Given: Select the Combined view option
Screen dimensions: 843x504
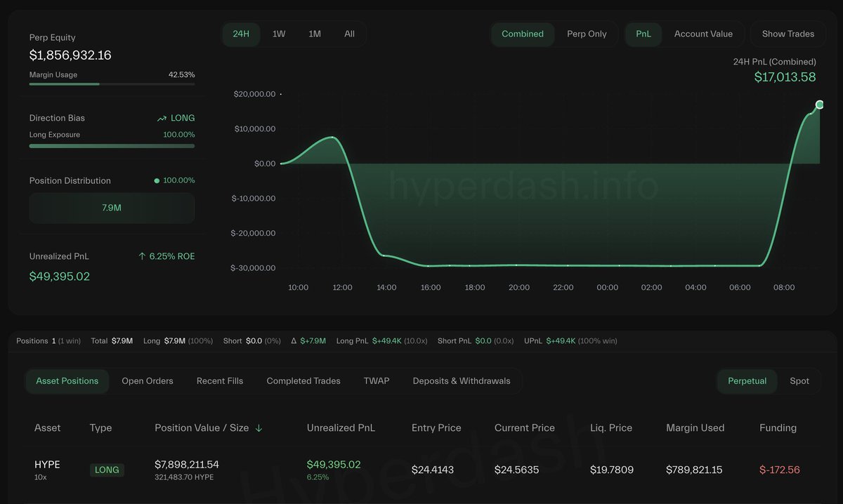Looking at the screenshot, I should 522,34.
